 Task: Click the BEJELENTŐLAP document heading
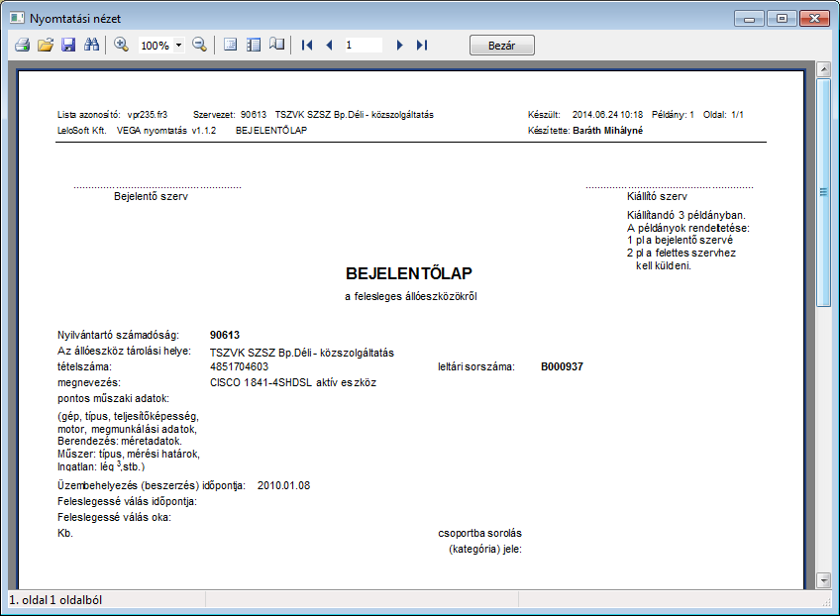tap(409, 273)
